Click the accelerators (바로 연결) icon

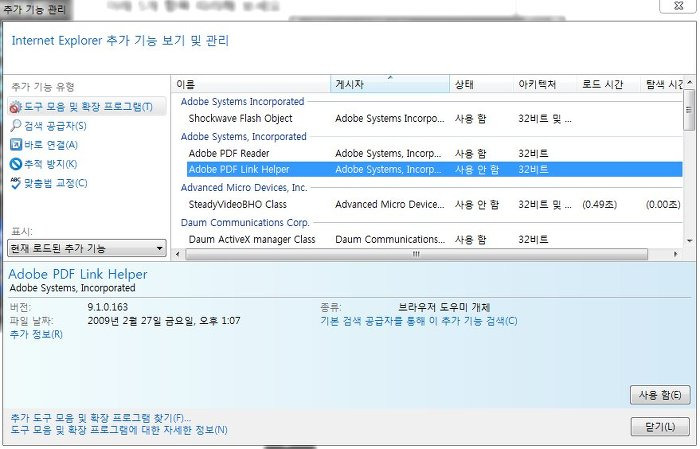[16, 145]
